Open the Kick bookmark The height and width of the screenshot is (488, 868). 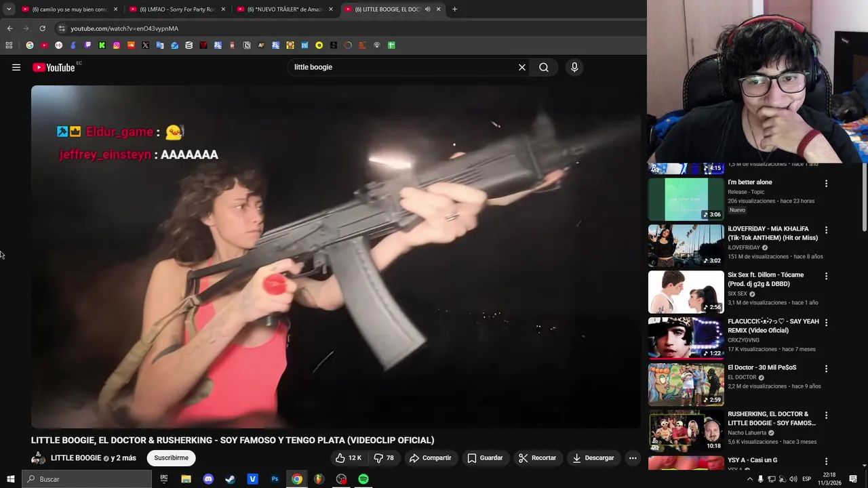coord(102,45)
